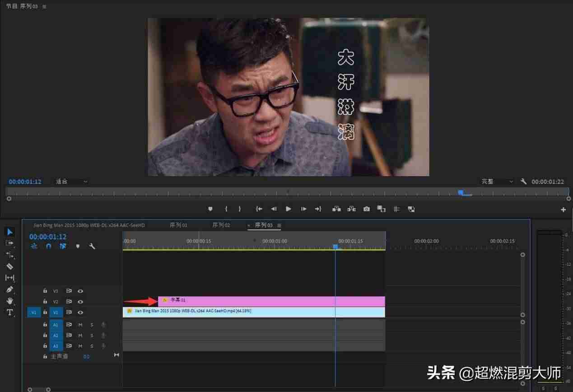Select the Slip tool
The width and height of the screenshot is (573, 392).
(x=9, y=278)
